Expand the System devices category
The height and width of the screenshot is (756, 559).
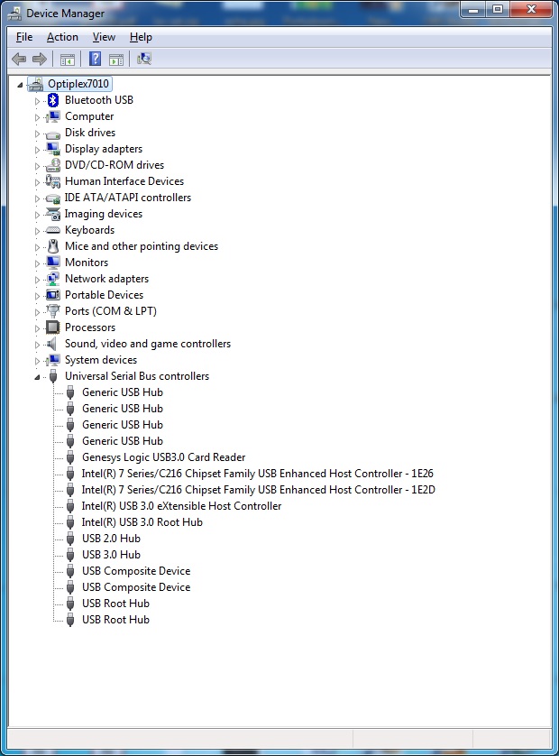click(37, 361)
